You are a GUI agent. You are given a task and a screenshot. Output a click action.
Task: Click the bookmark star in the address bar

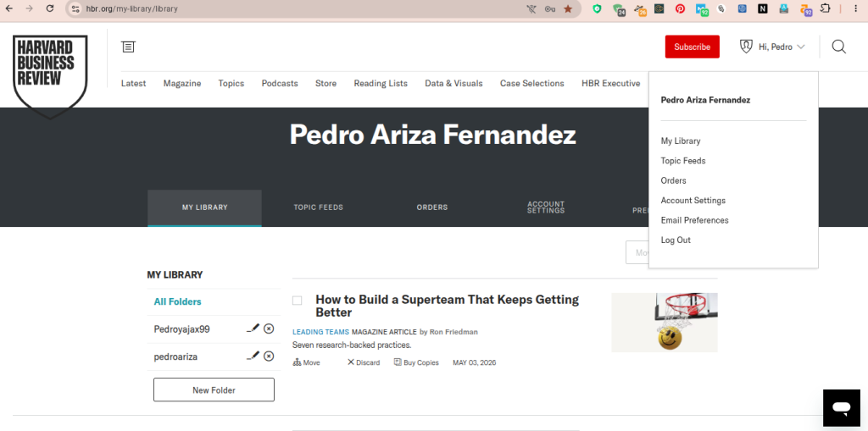click(568, 8)
